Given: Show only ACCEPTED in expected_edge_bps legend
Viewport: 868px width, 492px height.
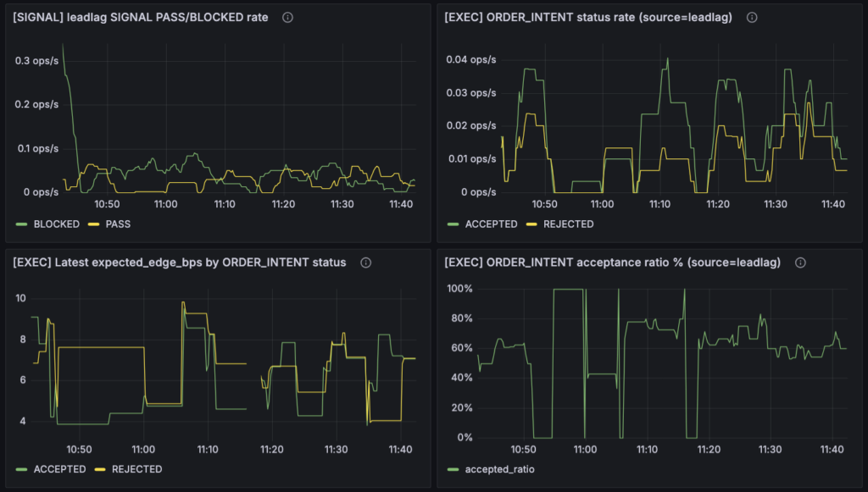Looking at the screenshot, I should (x=59, y=469).
